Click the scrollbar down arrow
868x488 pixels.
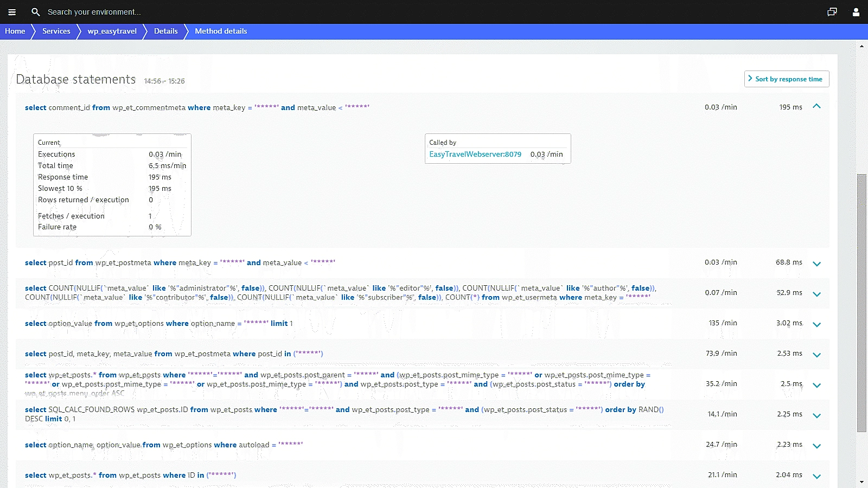(861, 482)
